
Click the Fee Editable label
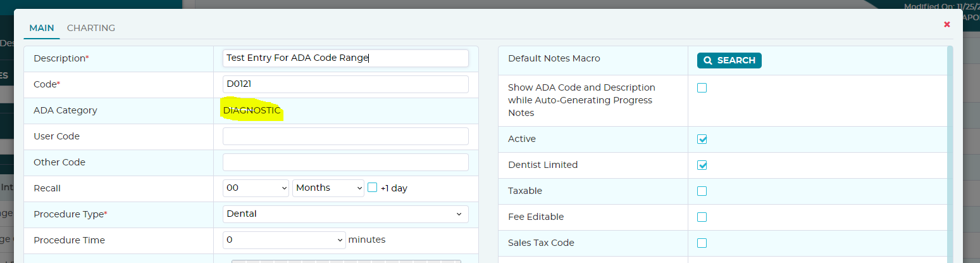tap(536, 217)
